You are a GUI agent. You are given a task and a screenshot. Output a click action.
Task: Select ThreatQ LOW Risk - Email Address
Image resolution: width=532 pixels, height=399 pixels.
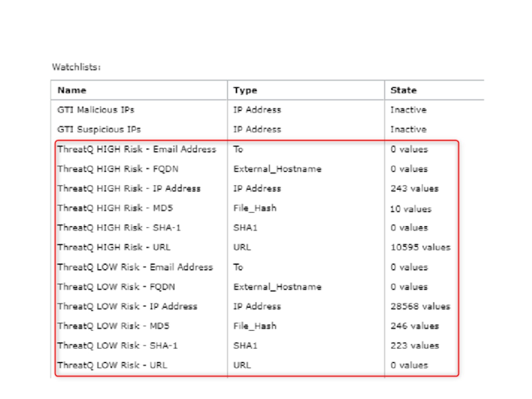pyautogui.click(x=135, y=267)
